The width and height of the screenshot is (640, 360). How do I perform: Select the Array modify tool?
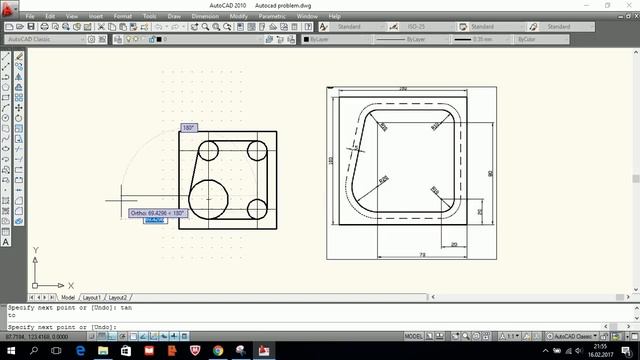pyautogui.click(x=19, y=97)
